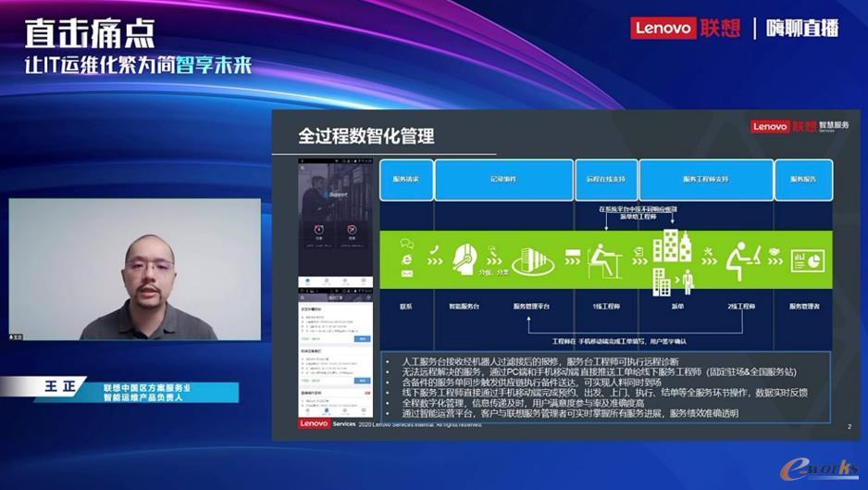Click the second-line engineer at computer icon
868x490 pixels.
[743, 260]
